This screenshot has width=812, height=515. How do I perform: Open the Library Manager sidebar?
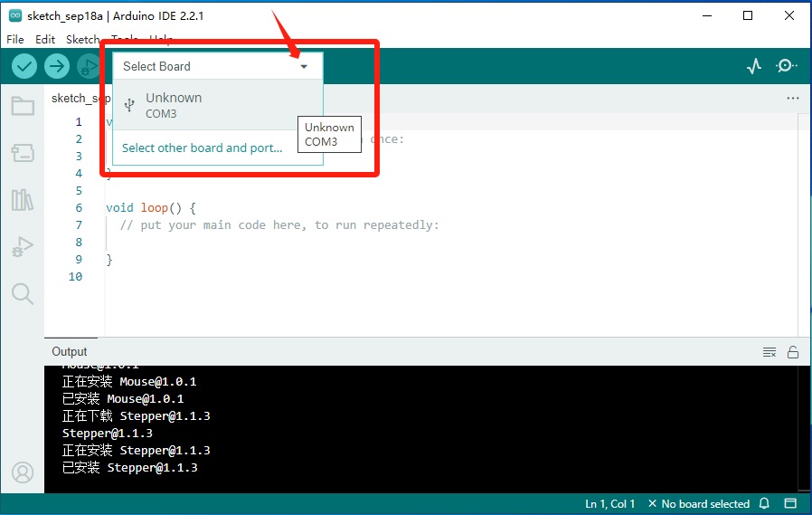click(x=23, y=199)
